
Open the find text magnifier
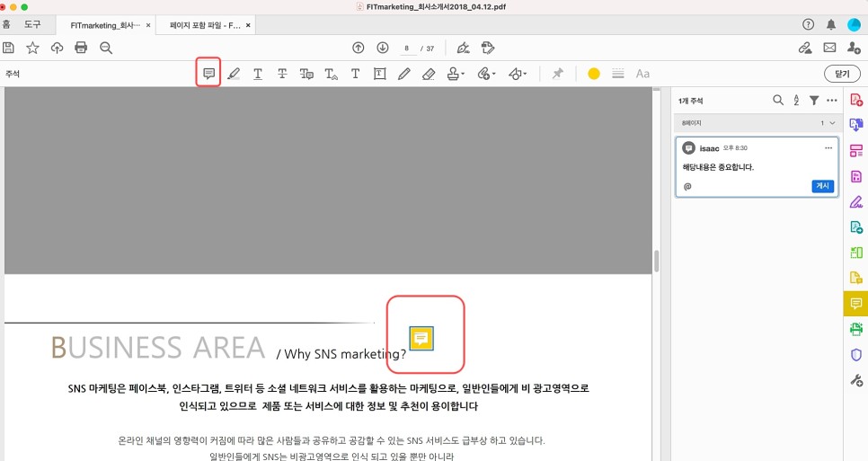pyautogui.click(x=106, y=48)
